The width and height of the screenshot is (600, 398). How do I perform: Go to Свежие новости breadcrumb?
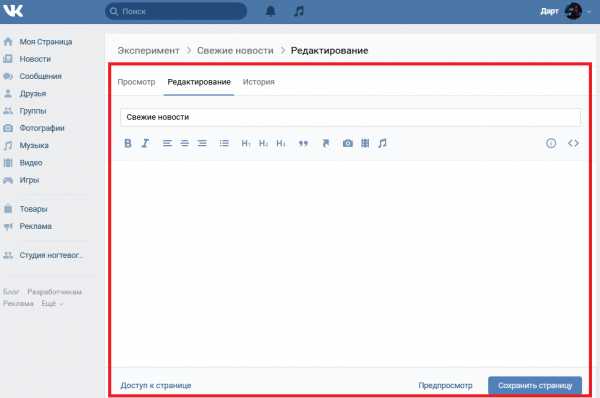tap(235, 51)
